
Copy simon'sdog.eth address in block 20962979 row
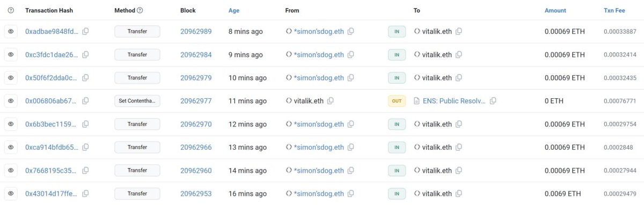(x=351, y=78)
